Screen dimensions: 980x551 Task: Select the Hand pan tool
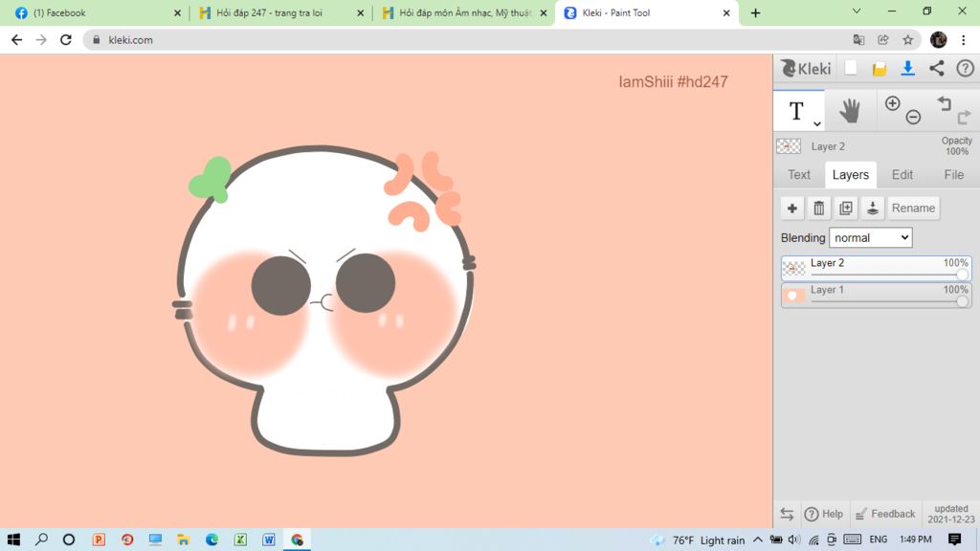point(850,111)
